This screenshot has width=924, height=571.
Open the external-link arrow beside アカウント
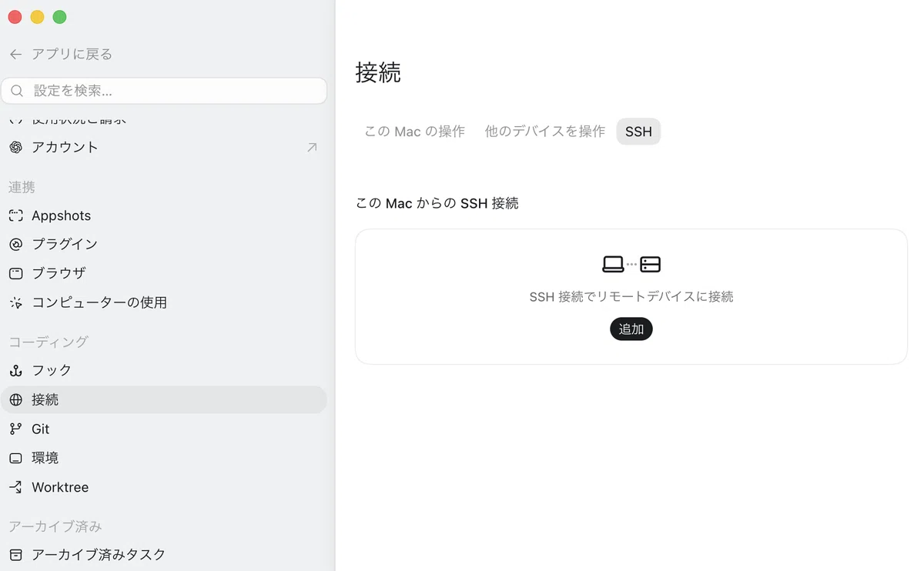(312, 147)
